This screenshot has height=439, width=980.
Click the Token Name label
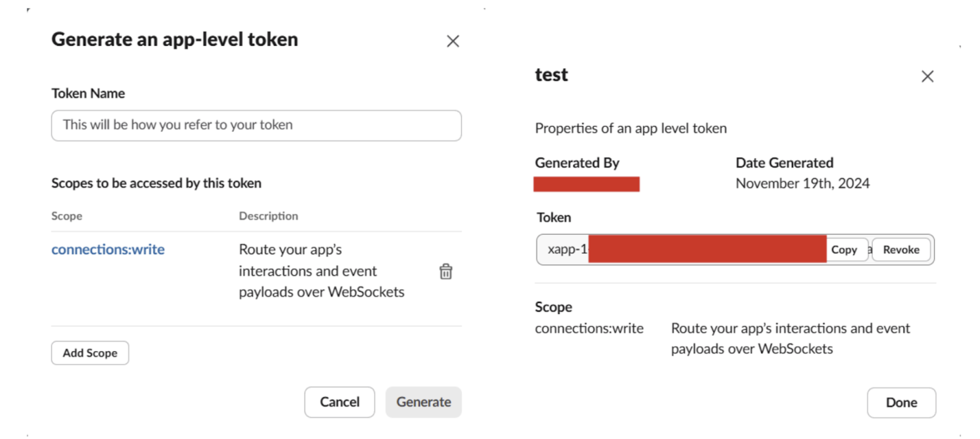pyautogui.click(x=88, y=93)
